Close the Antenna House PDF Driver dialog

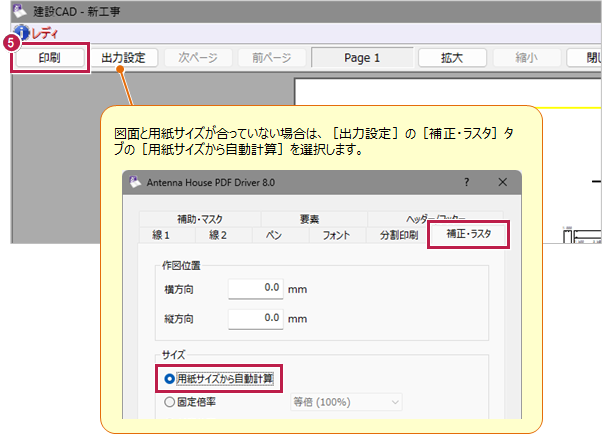(x=503, y=182)
